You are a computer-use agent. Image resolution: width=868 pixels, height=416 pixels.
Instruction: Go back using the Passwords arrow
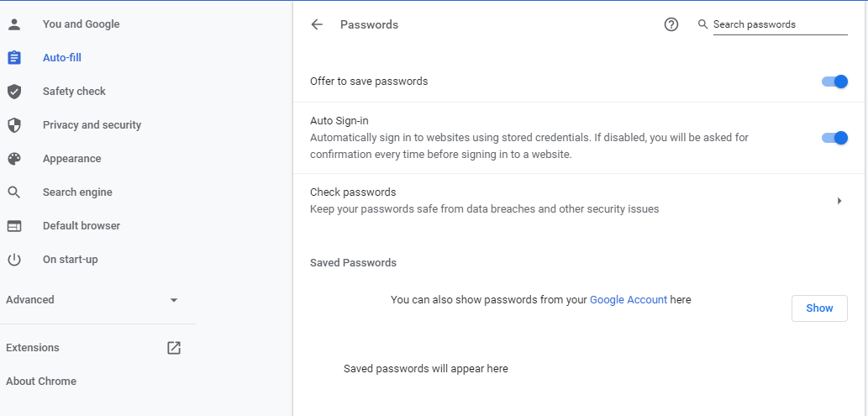[317, 24]
